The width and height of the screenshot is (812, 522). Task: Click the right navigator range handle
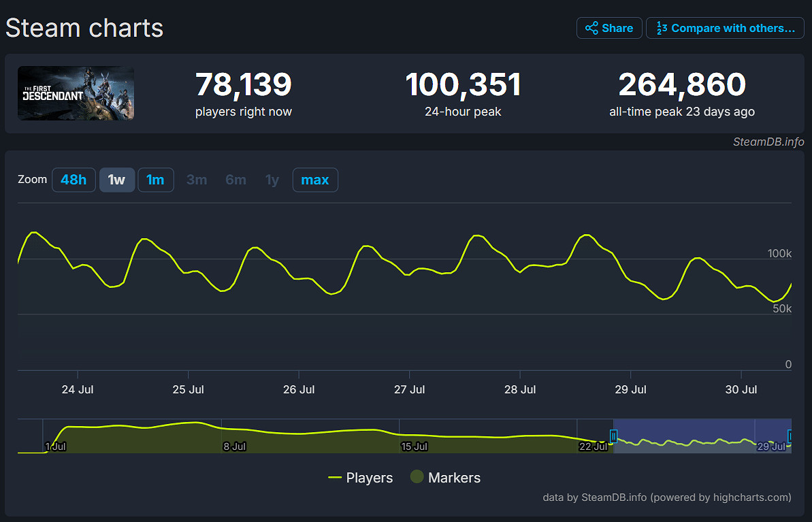tap(790, 436)
